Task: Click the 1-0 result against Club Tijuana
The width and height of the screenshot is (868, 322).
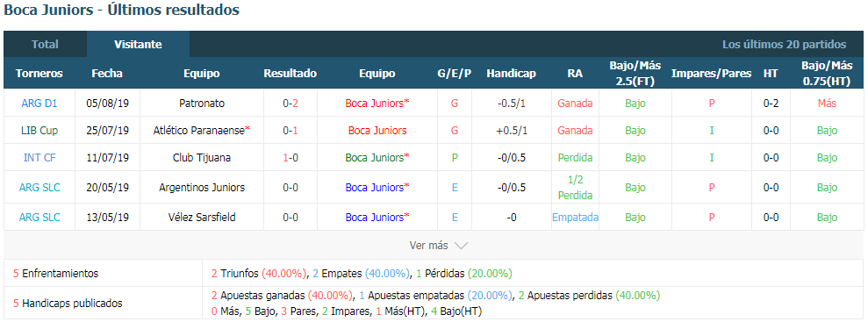Action: (291, 158)
